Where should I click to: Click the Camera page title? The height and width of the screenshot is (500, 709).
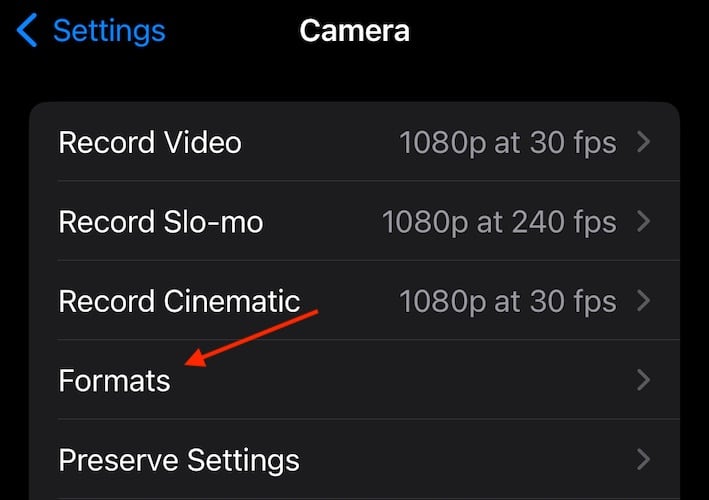(354, 31)
